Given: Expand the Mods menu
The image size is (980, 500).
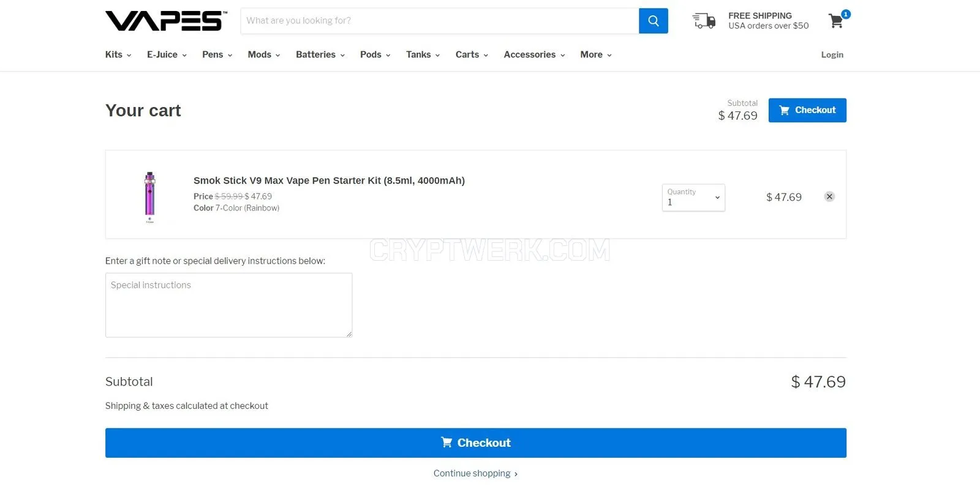Looking at the screenshot, I should tap(264, 54).
